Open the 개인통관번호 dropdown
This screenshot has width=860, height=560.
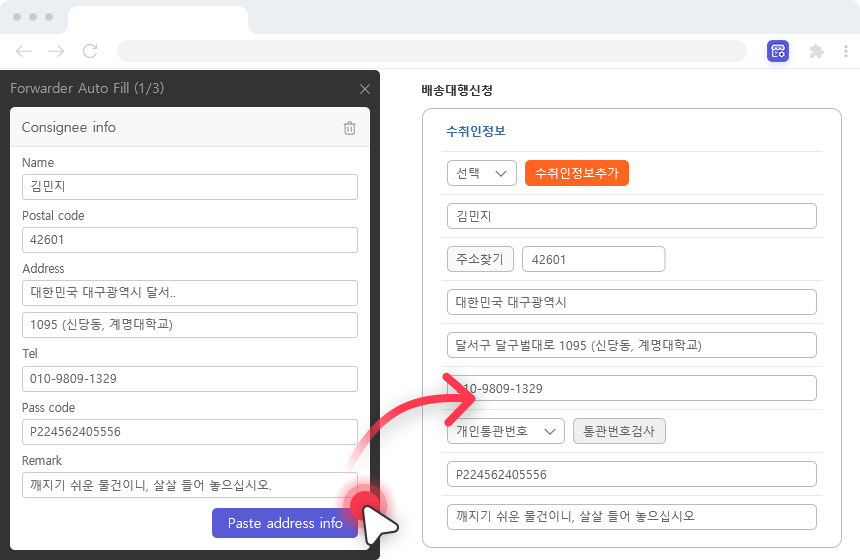click(505, 431)
